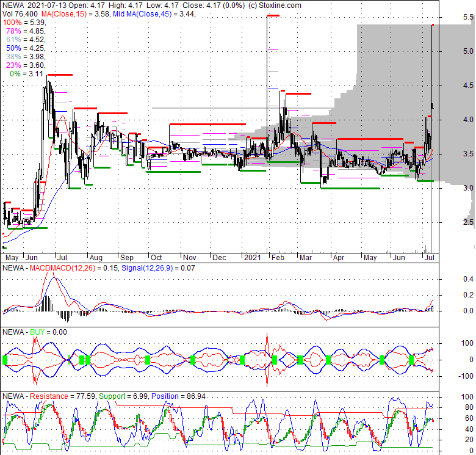476x455 pixels.
Task: Click the '78% = 4.85' Fibonacci level
Action: (26, 31)
